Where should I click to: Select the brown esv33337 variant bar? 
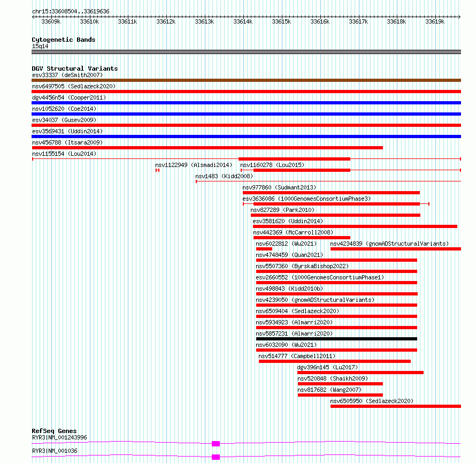pos(246,80)
